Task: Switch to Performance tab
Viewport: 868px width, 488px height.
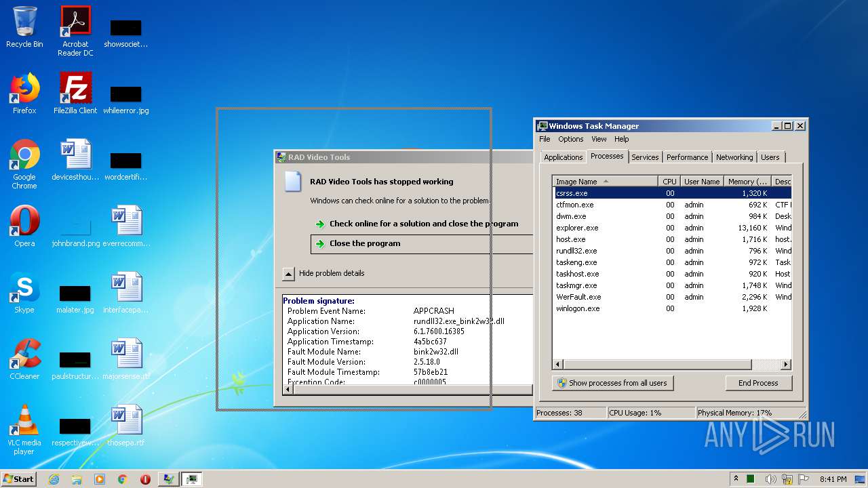Action: click(x=687, y=157)
